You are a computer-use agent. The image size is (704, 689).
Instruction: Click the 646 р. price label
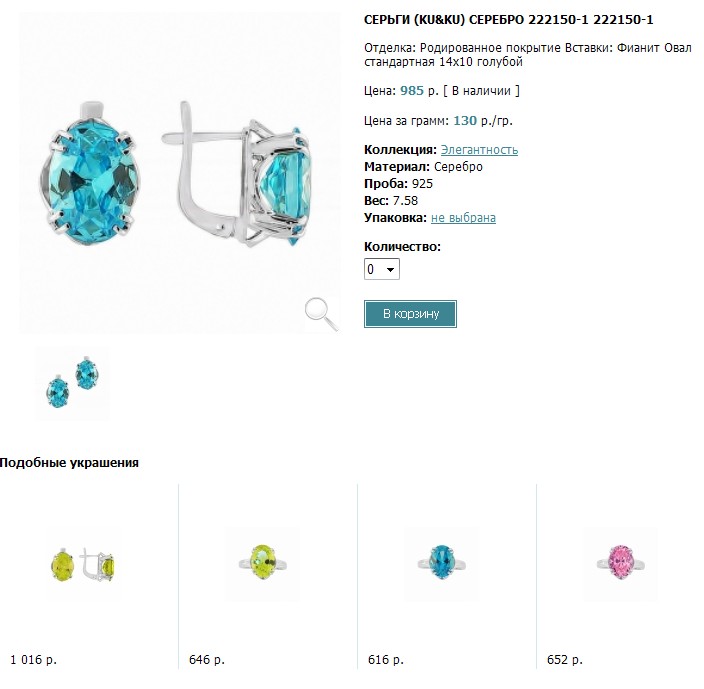tap(207, 660)
